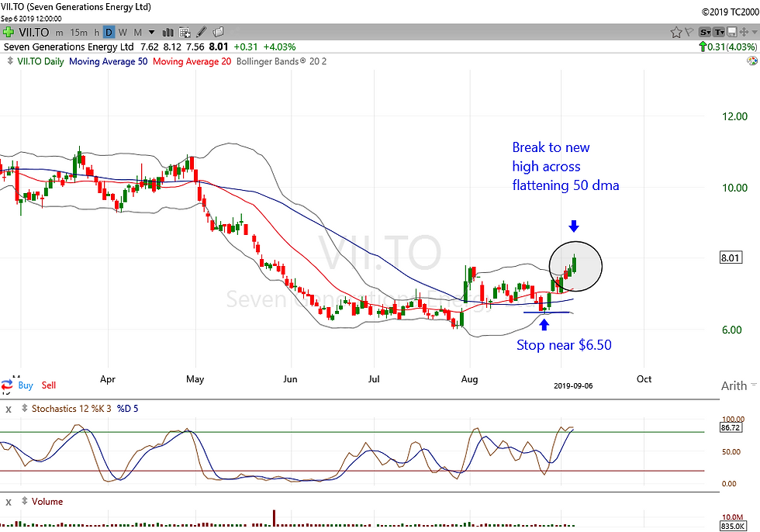Screen dimensions: 760x532
Task: Click the green plus add-symbol icon
Action: coord(8,33)
